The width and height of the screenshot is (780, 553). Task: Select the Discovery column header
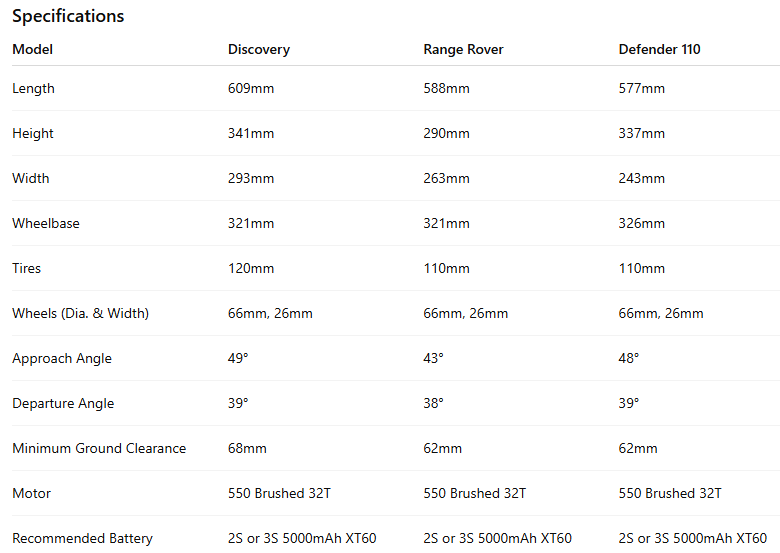click(259, 49)
